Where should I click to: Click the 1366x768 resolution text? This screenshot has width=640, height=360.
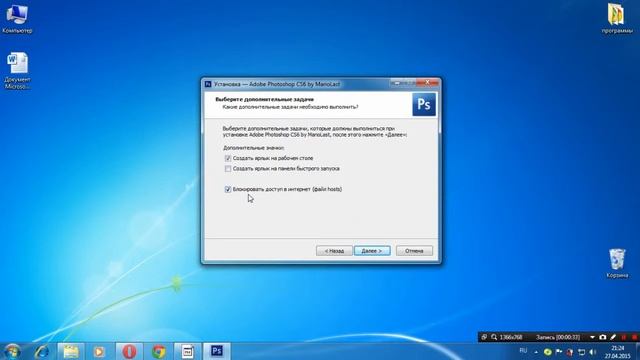[511, 337]
